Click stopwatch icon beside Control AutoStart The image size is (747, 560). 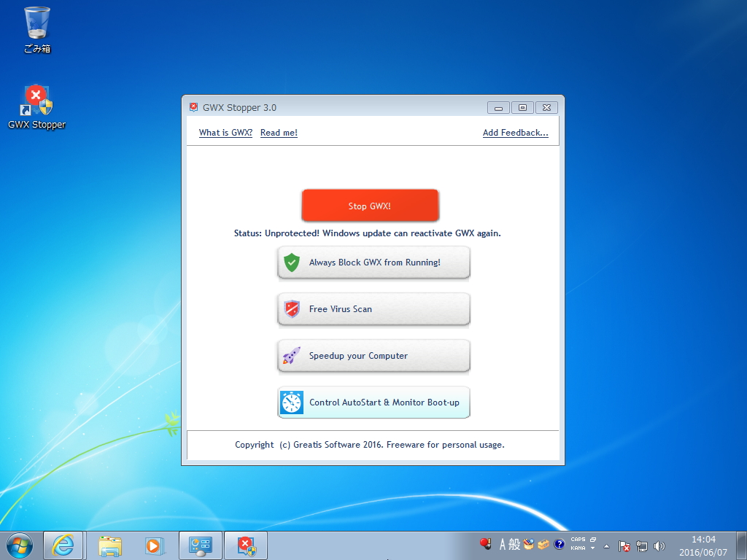tap(292, 402)
